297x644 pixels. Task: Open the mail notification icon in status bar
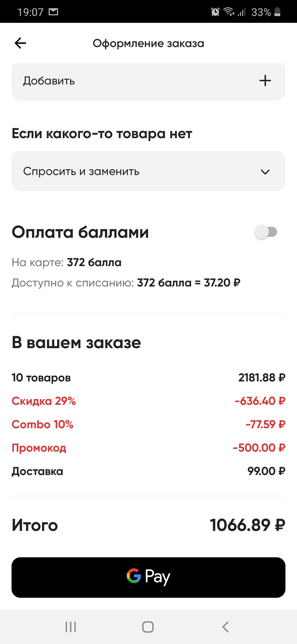pyautogui.click(x=53, y=12)
